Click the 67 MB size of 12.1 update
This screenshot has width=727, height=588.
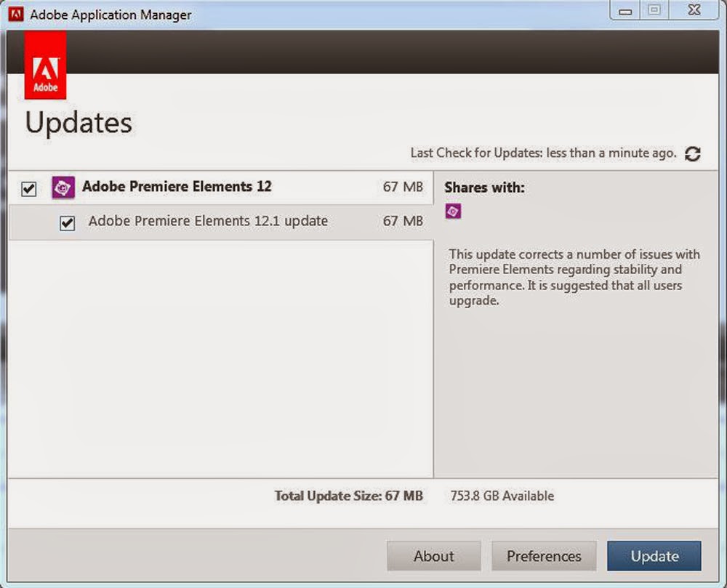coord(403,221)
